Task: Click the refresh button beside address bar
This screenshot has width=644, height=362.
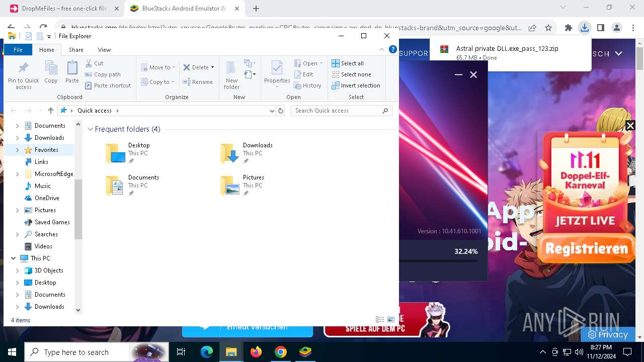Action: (281, 111)
